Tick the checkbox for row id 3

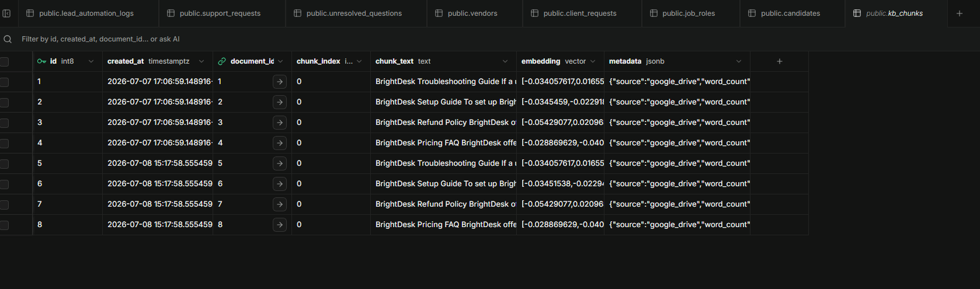click(4, 123)
